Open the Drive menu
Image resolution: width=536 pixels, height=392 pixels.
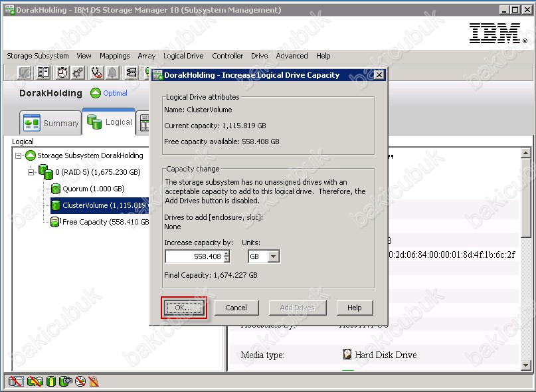[260, 56]
